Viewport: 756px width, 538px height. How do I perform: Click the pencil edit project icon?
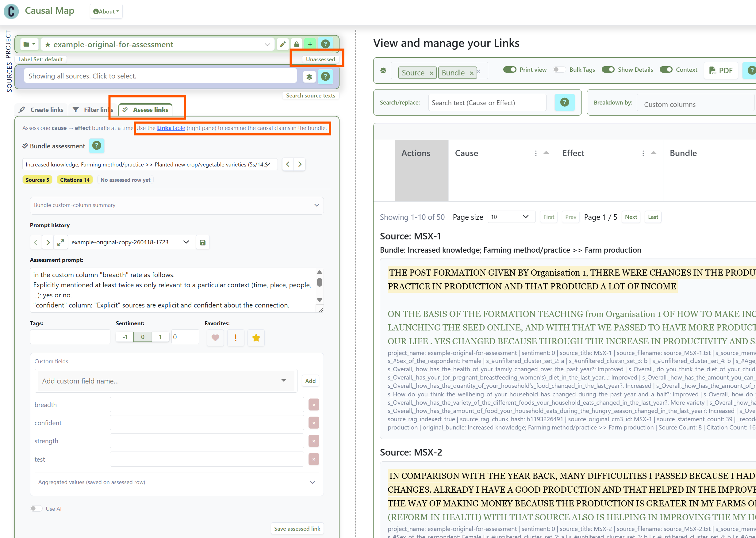[283, 44]
